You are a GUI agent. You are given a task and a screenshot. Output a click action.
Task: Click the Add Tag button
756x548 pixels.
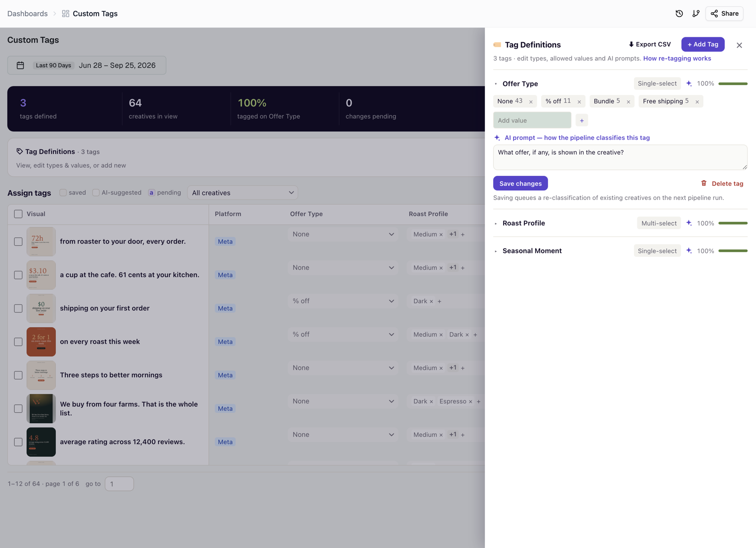coord(703,44)
